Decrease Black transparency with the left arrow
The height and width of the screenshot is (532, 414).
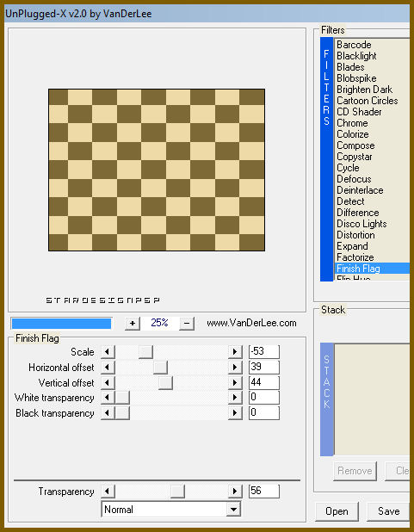[x=108, y=413]
